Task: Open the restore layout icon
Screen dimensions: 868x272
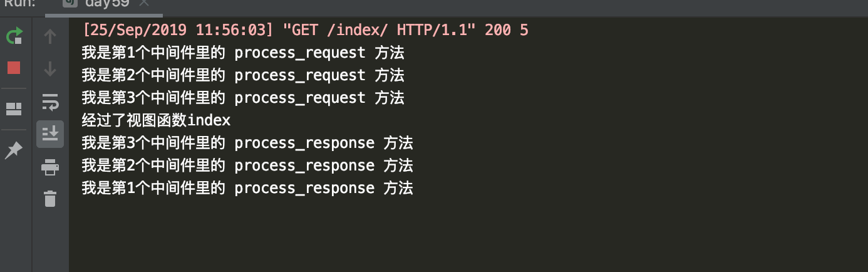Action: coord(14,109)
